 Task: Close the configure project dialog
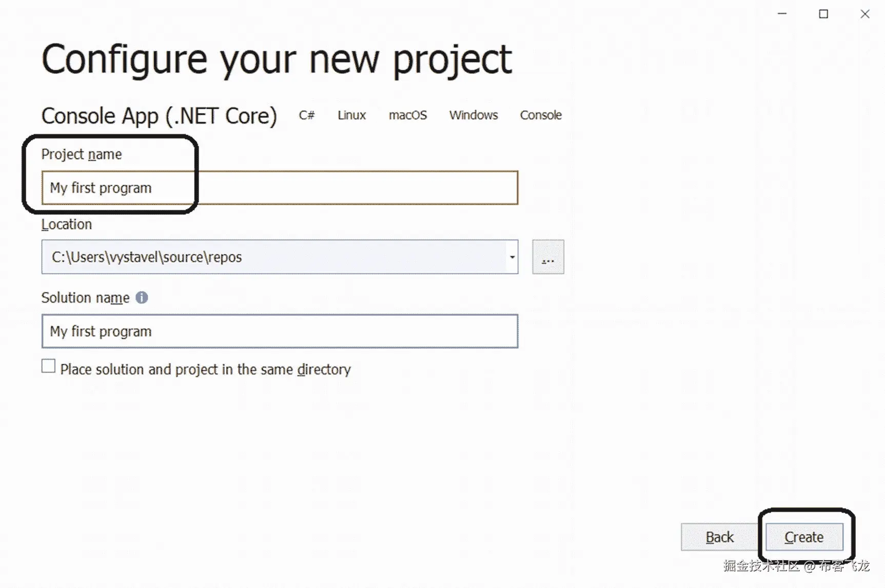pyautogui.click(x=865, y=14)
